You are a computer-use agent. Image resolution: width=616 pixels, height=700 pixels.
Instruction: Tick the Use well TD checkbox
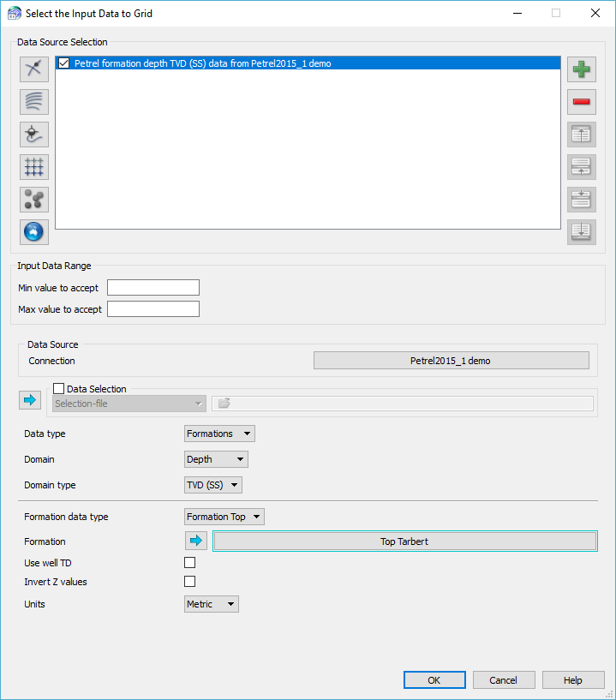click(190, 563)
